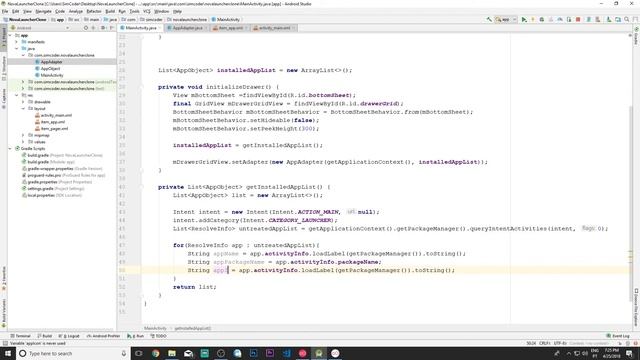Open the Terminal tool window
The height and width of the screenshot is (360, 640).
click(x=20, y=336)
